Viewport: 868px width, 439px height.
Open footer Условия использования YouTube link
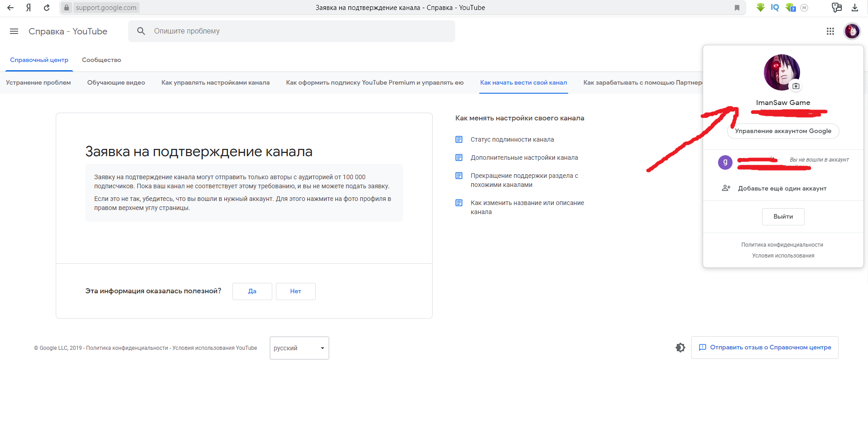[215, 348]
